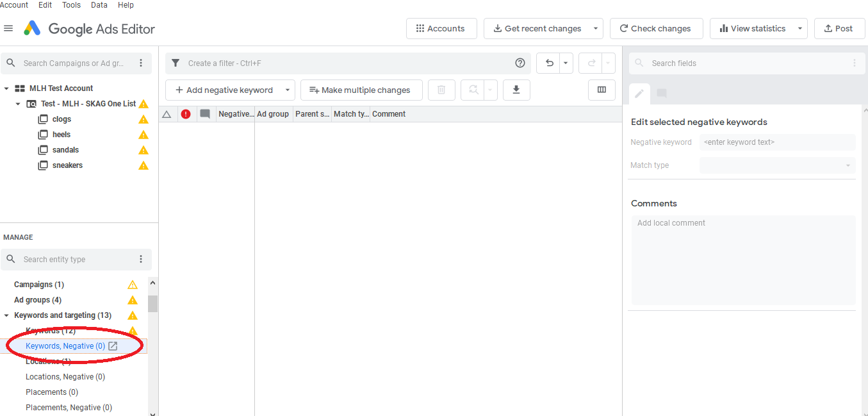
Task: Sort by warning triangle column header
Action: [x=167, y=114]
